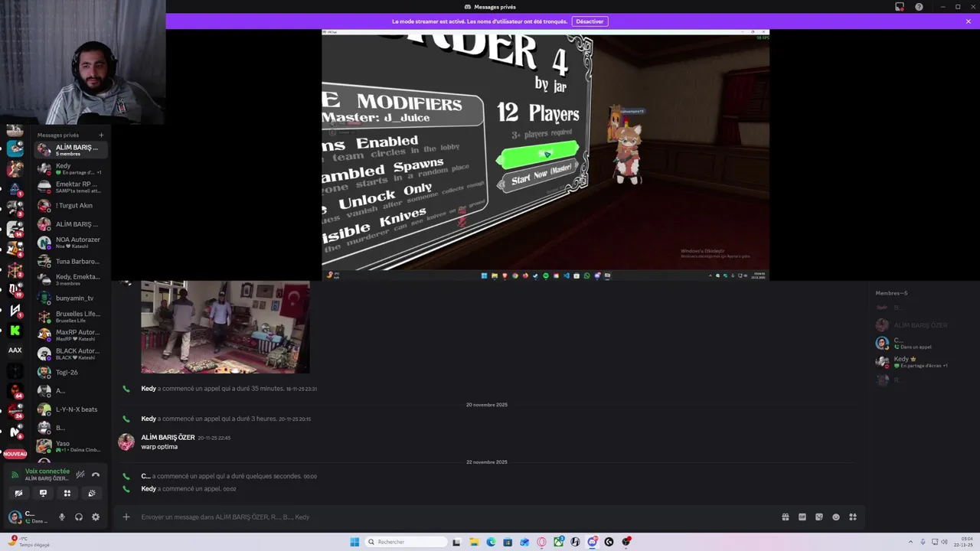
Task: Deafen headphones in user panel
Action: pos(79,517)
